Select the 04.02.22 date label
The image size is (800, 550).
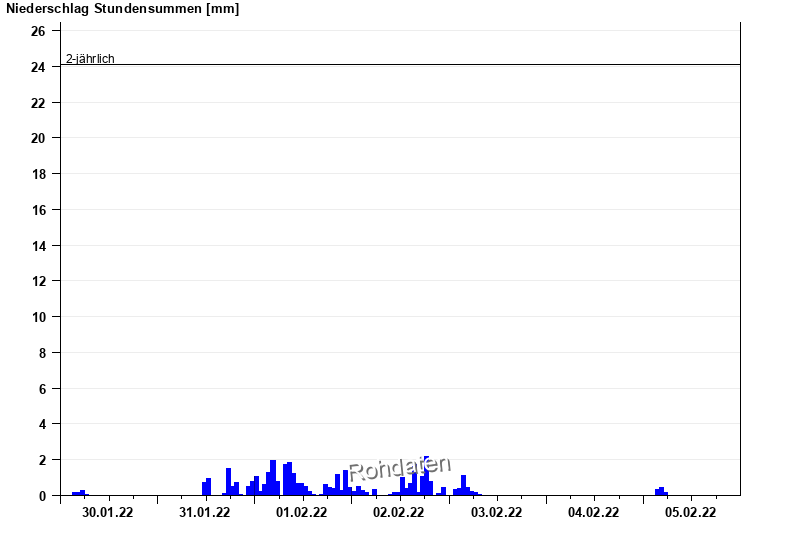(594, 513)
